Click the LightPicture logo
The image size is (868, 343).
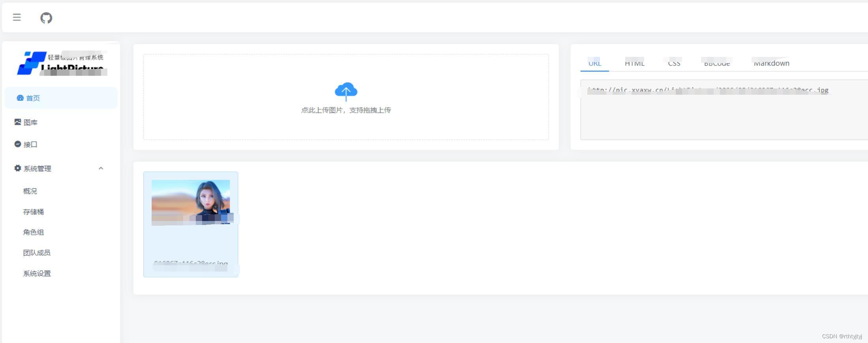pos(60,63)
